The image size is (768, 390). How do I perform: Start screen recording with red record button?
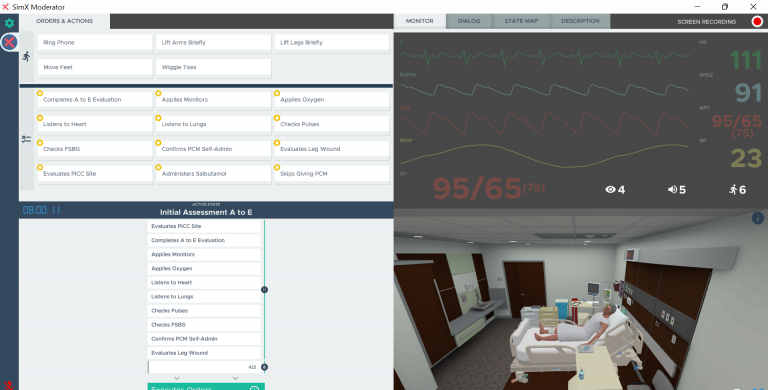(x=757, y=22)
